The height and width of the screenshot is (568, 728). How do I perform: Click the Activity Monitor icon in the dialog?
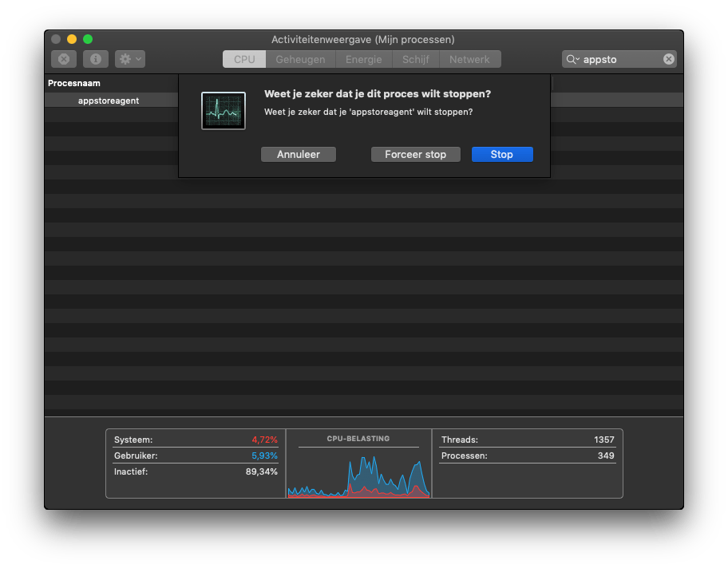223,110
